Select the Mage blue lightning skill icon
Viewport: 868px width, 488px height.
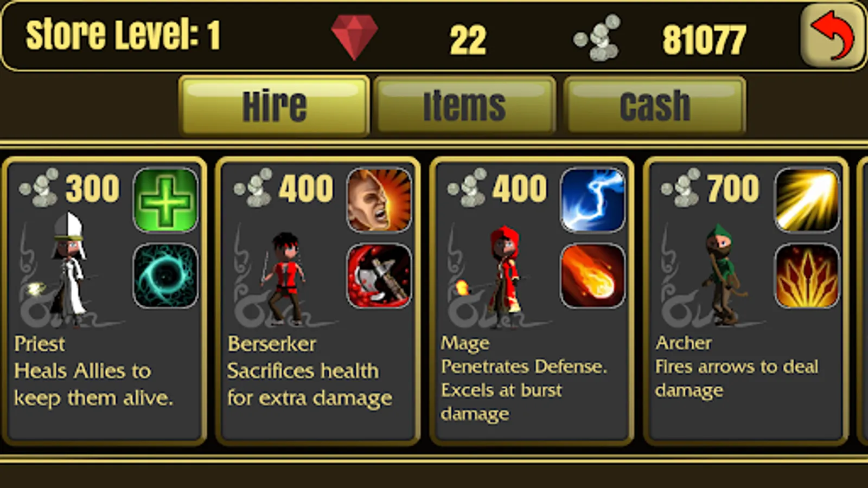pos(593,200)
